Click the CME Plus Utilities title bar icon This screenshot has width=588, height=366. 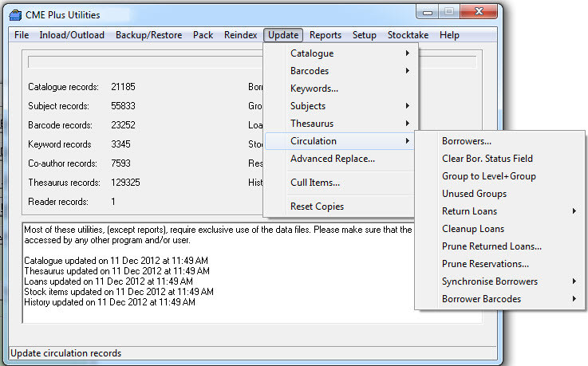[15, 15]
